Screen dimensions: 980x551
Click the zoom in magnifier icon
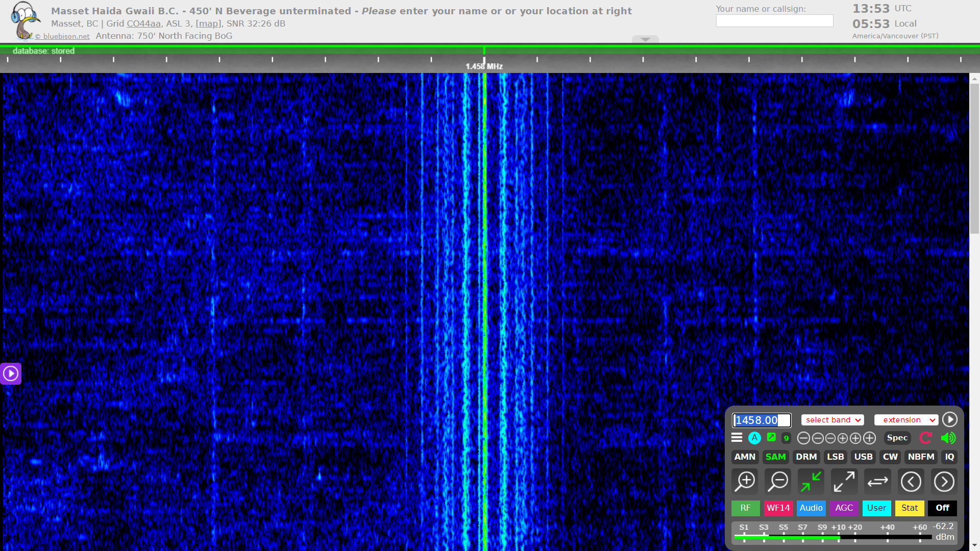pos(745,481)
